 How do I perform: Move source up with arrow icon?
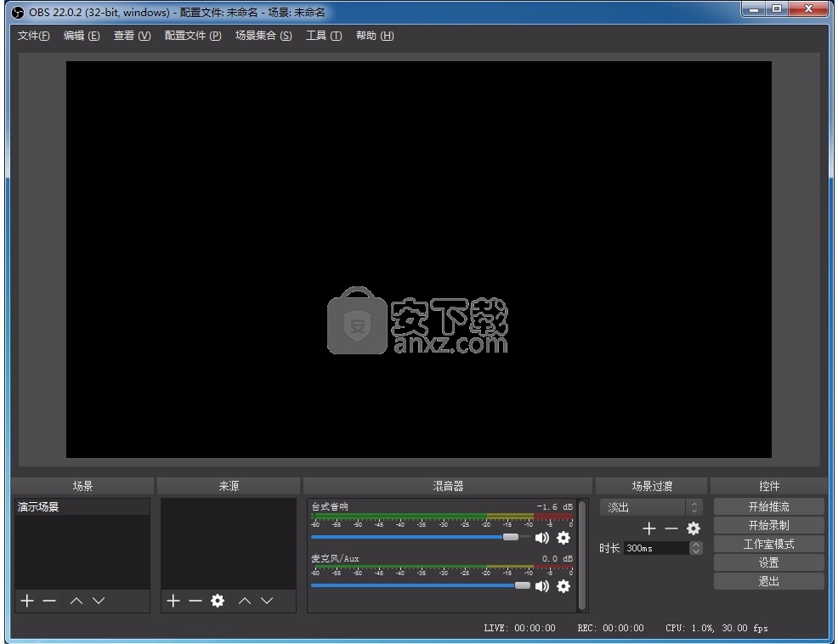point(245,601)
